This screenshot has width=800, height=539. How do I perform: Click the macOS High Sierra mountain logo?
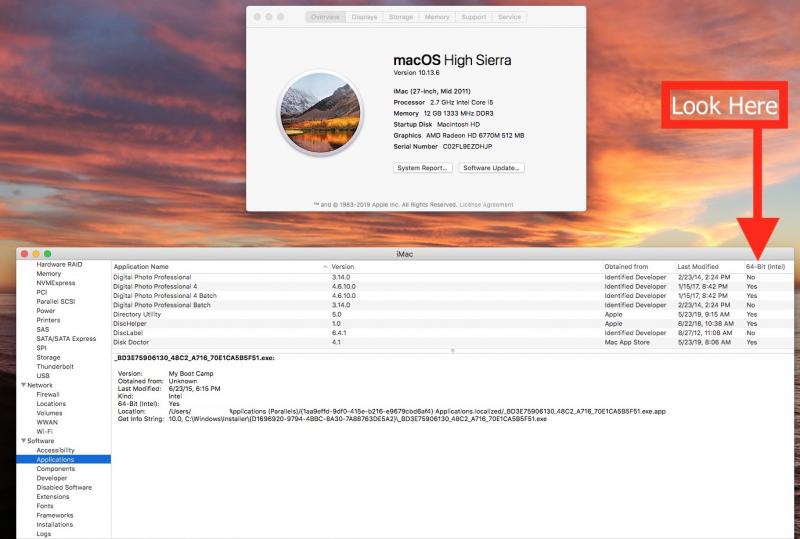[x=320, y=113]
